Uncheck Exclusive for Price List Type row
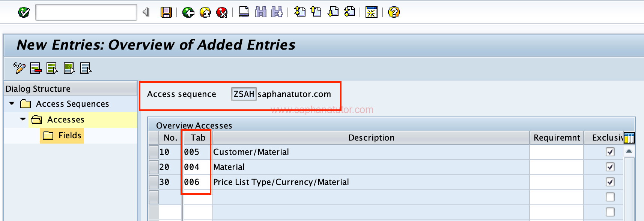Viewport: 644px width, 221px height. pyautogui.click(x=610, y=182)
